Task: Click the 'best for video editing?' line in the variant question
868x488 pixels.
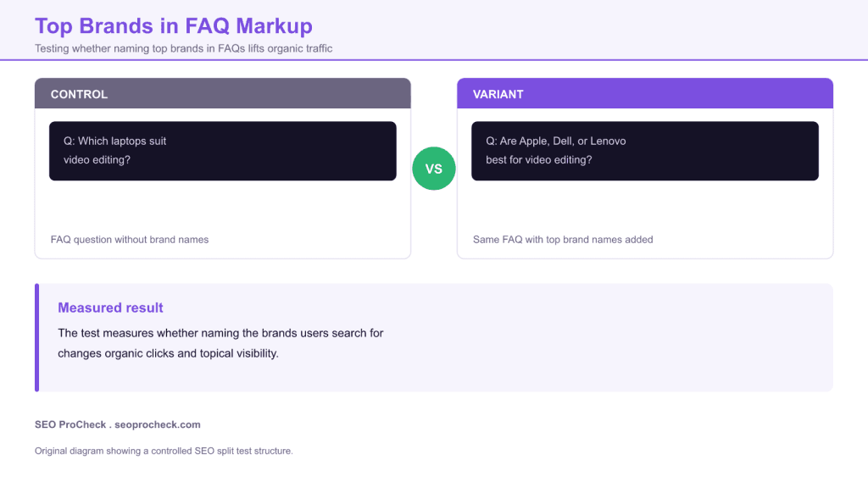Action: click(x=538, y=160)
